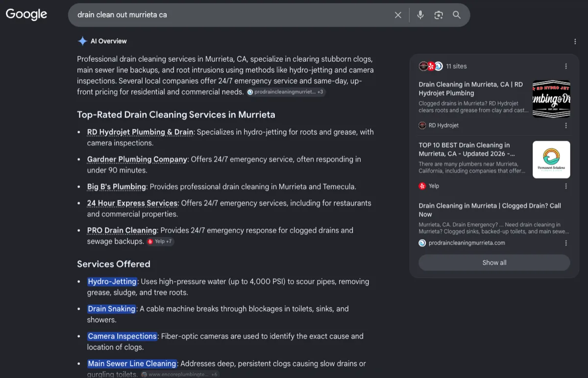Click highlighted Drain Snaking term

coord(112,309)
